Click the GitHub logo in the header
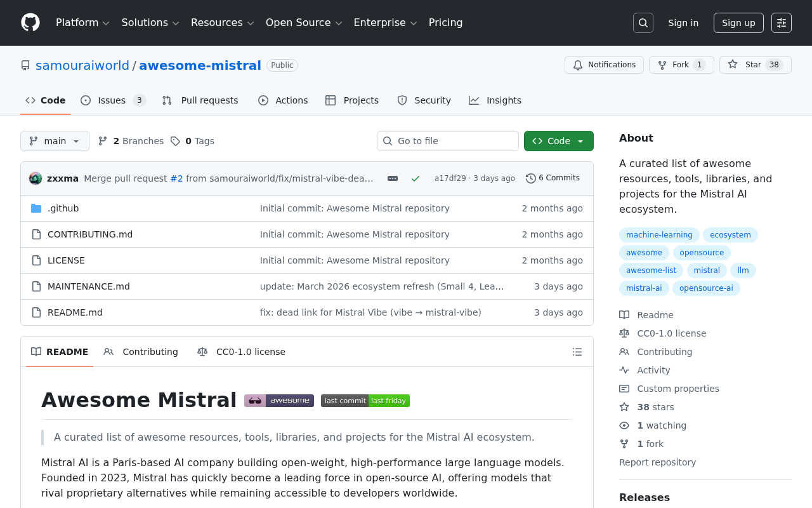The height and width of the screenshot is (508, 812). coord(30,23)
